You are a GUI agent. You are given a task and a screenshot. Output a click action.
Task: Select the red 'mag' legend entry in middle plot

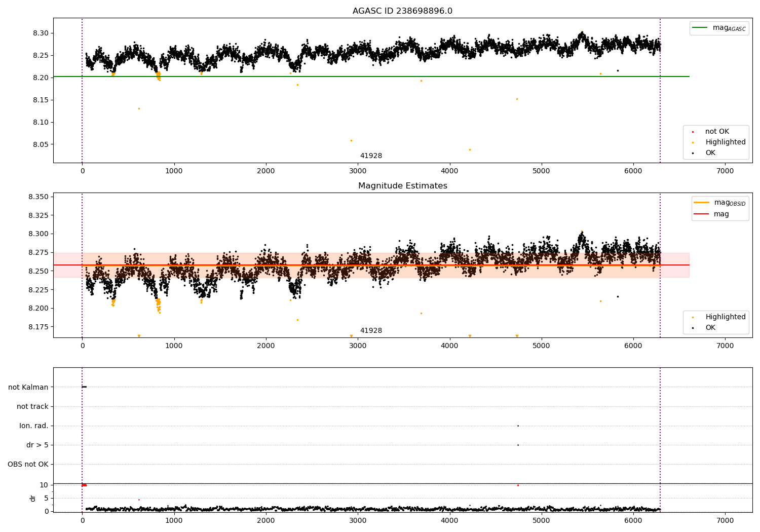(701, 214)
